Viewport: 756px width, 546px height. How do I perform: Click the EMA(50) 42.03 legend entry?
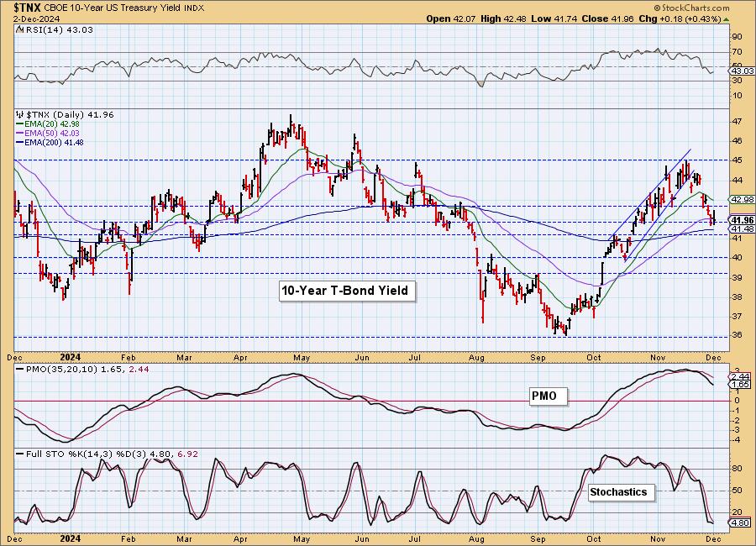48,133
